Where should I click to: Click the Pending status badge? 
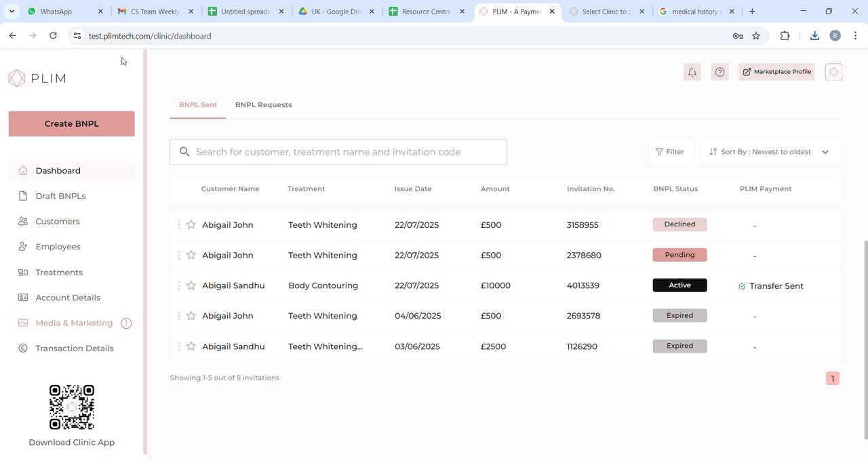680,255
